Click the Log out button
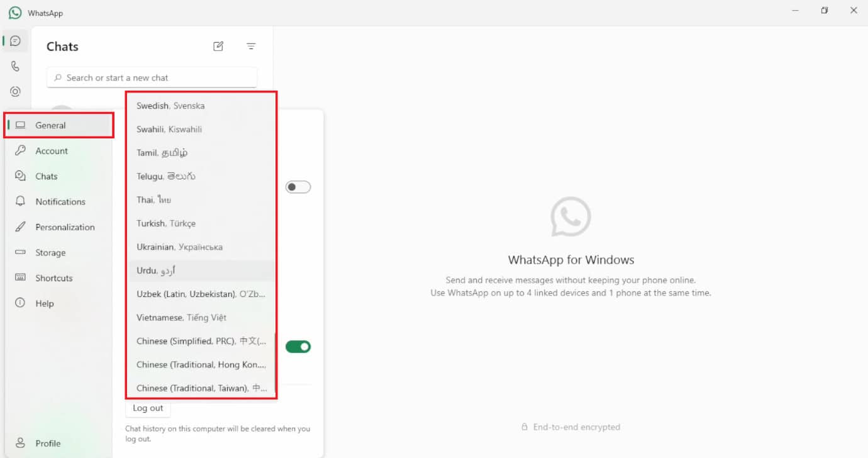Screen dimensions: 868x458 click(148, 408)
